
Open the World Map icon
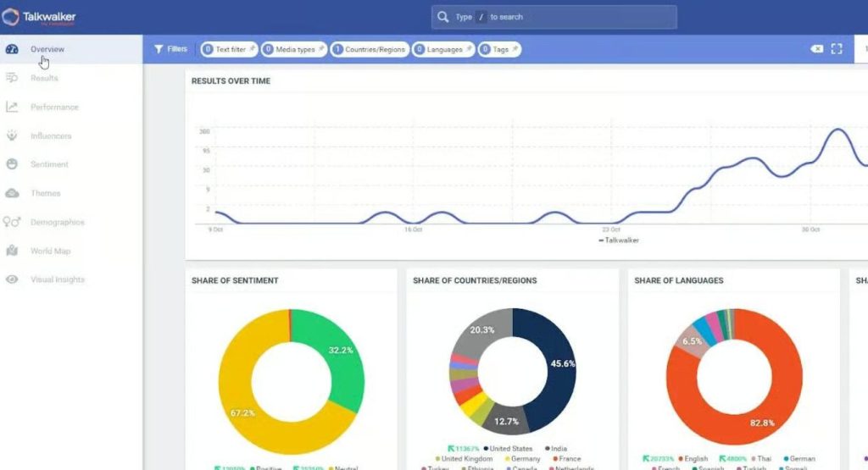12,251
